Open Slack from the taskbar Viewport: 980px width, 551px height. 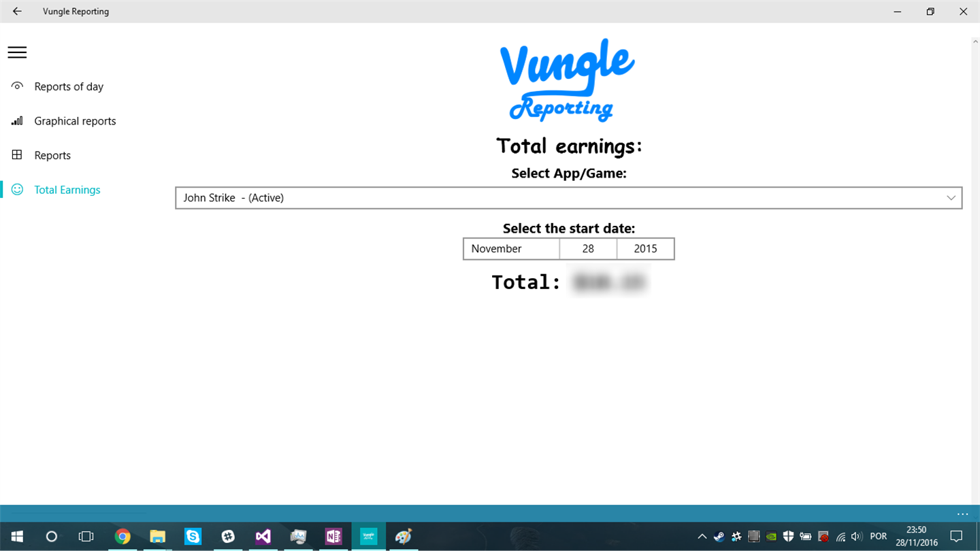coord(228,537)
